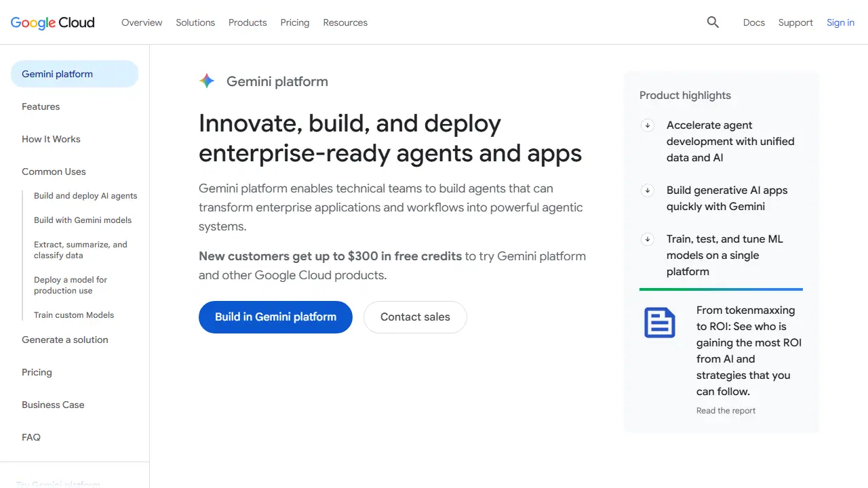Open the Products menu
Screen dimensions: 868x488
click(x=248, y=22)
